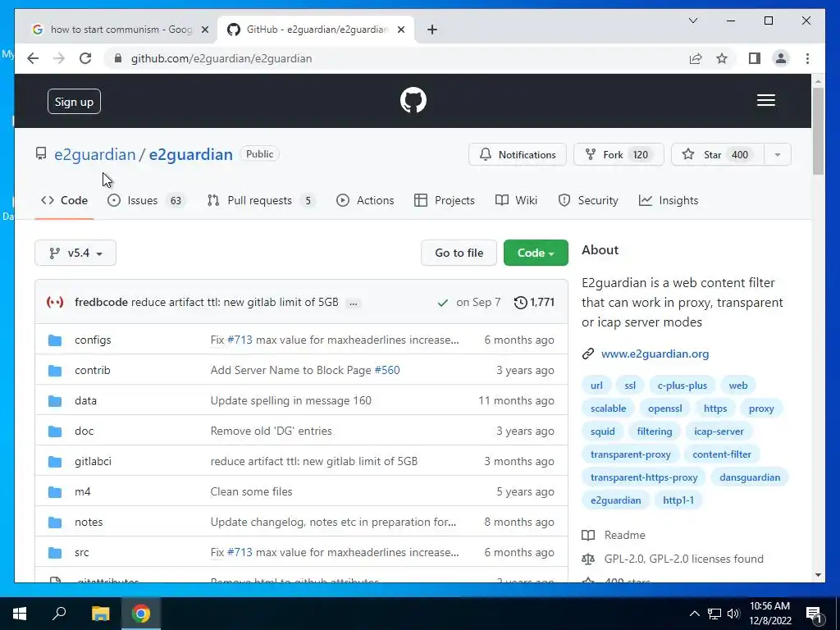Click the page vertical scrollbar thumb
Image resolution: width=840 pixels, height=630 pixels.
tap(818, 130)
